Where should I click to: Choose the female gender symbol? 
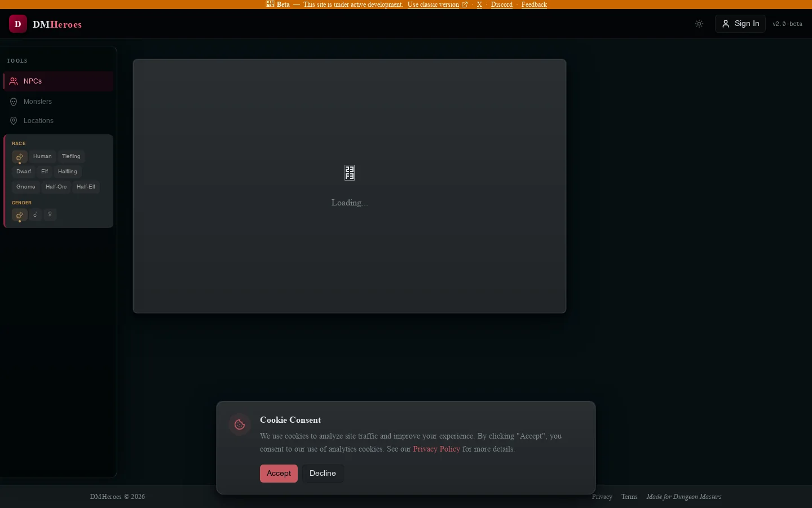(x=50, y=214)
